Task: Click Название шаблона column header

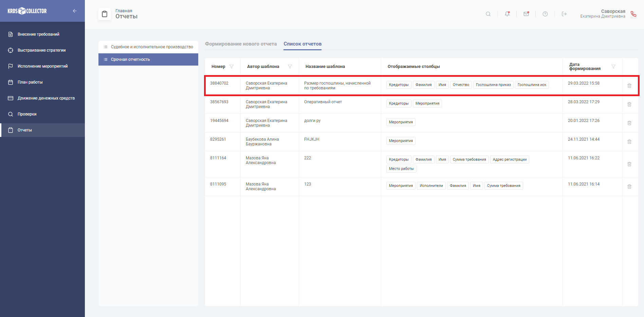Action: 325,67
